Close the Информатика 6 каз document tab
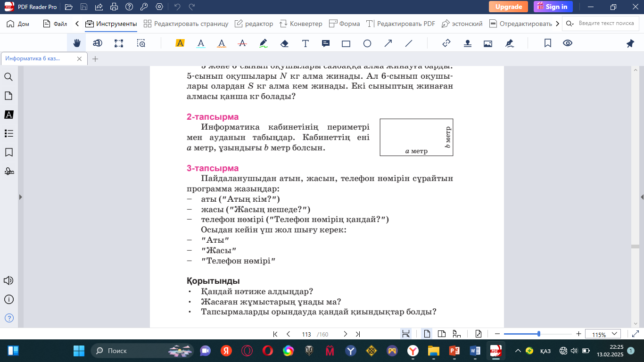The height and width of the screenshot is (362, 644). [80, 59]
